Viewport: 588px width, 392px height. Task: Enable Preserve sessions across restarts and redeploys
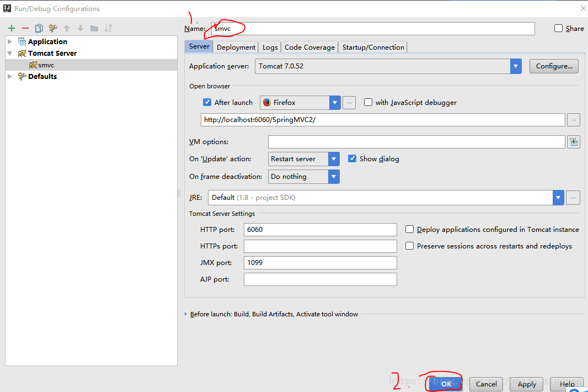point(409,246)
